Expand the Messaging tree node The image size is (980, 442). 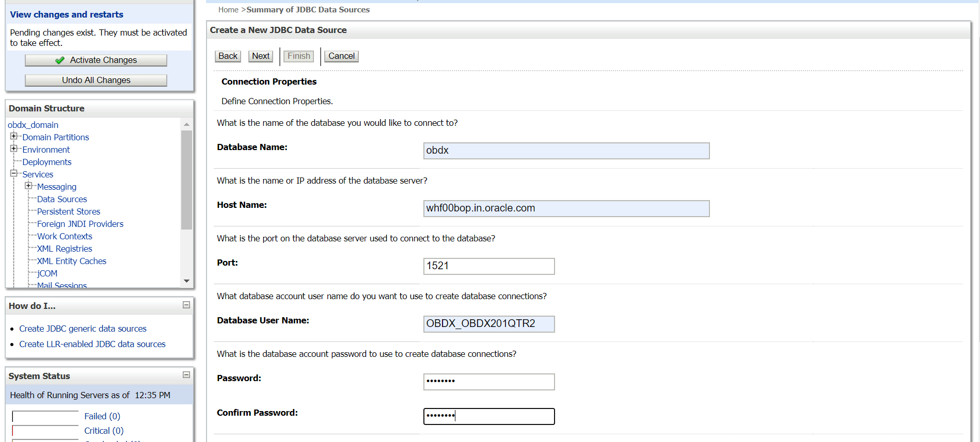pyautogui.click(x=28, y=186)
